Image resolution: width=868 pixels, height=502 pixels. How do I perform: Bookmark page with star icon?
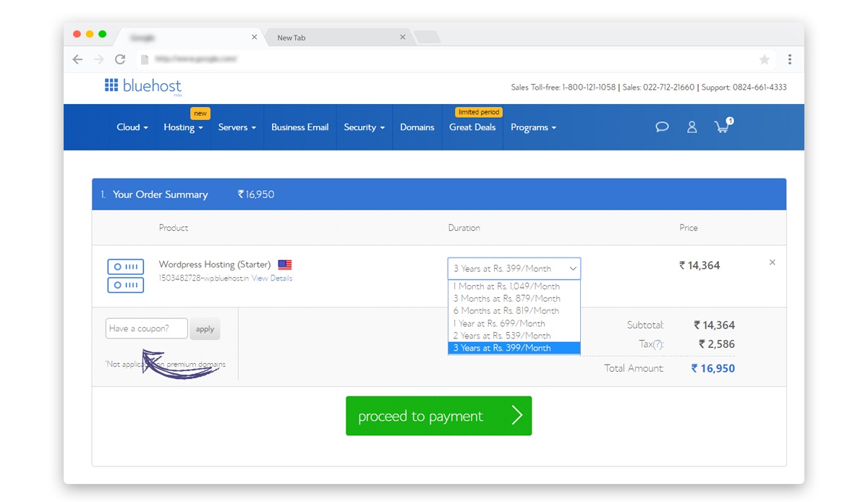pyautogui.click(x=764, y=59)
